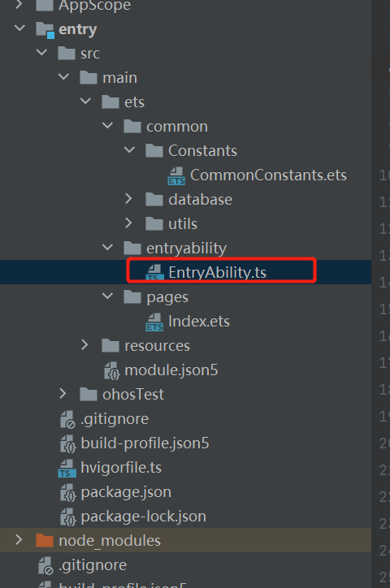Select the pages folder label
This screenshot has height=588, width=390.
pyautogui.click(x=167, y=297)
